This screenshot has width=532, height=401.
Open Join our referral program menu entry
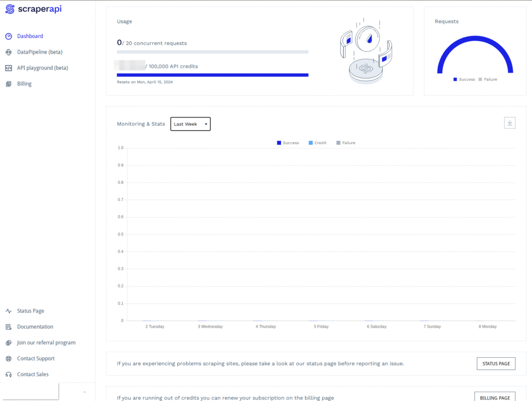[8, 343]
